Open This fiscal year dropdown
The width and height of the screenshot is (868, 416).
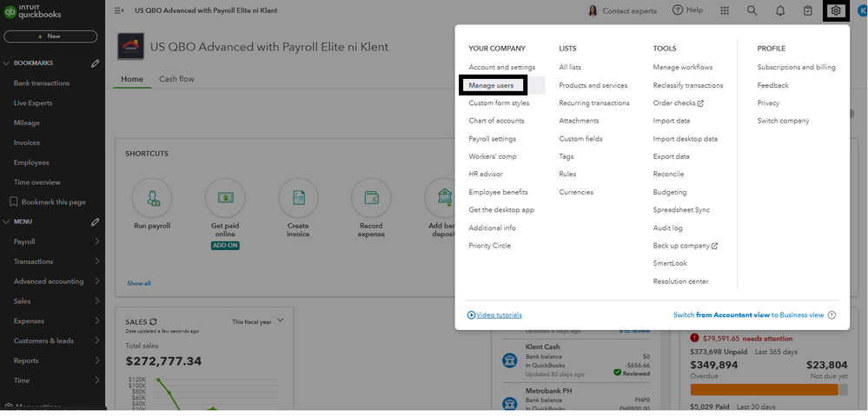pyautogui.click(x=257, y=321)
